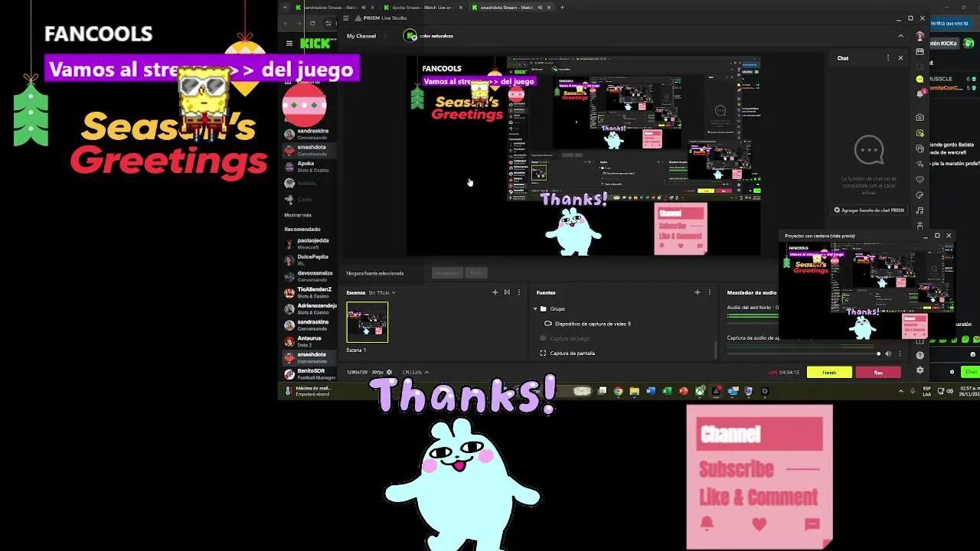980x551 pixels.
Task: Add a new scene with plus icon
Action: (495, 292)
